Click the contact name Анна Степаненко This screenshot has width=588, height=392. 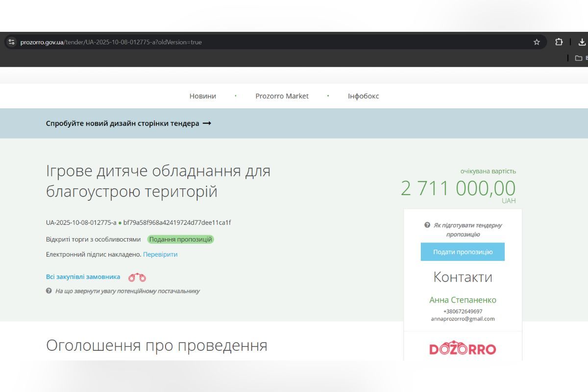(x=463, y=300)
